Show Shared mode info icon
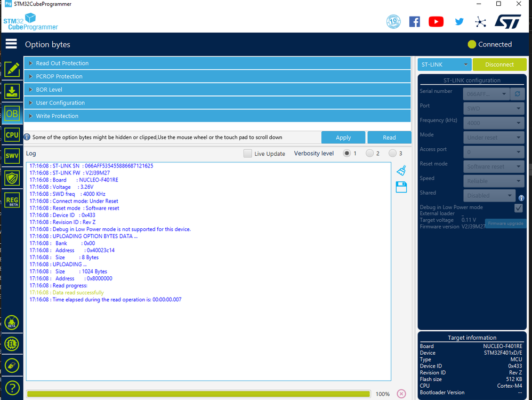This screenshot has height=400, width=532. 521,198
